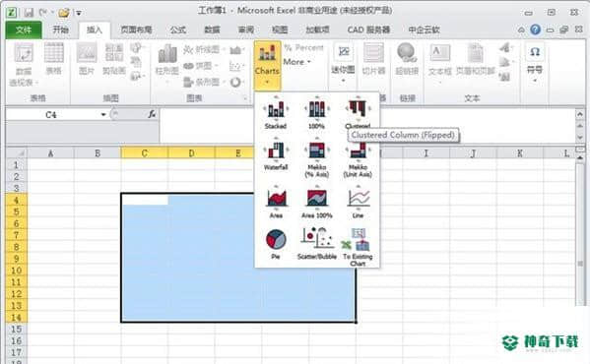Select the Clustered Column (Flipped) chart
This screenshot has height=364, width=590.
[358, 112]
